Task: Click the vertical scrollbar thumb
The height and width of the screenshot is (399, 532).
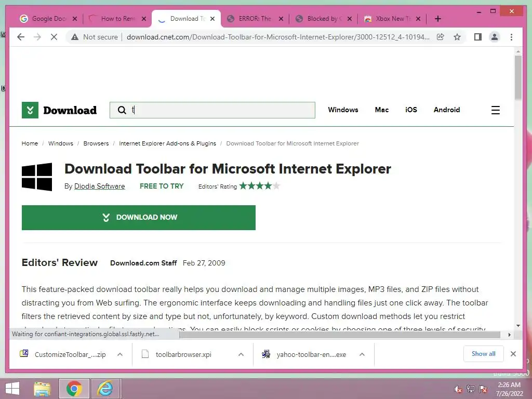Action: point(518,77)
